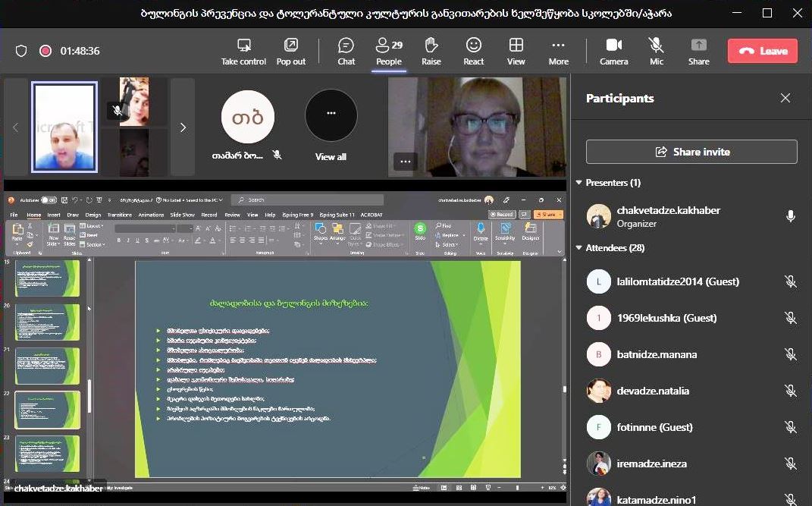Open the Design tab in PowerPoint

93,215
